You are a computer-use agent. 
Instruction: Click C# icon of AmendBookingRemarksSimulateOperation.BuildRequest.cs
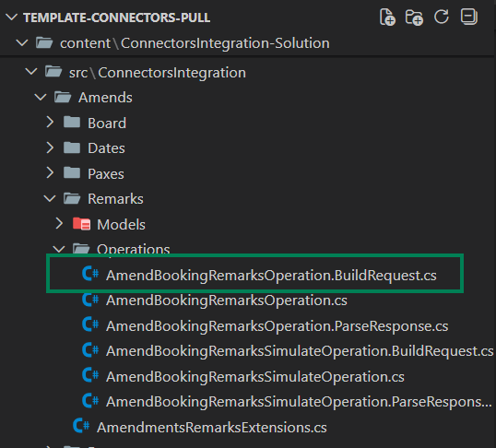click(x=90, y=350)
